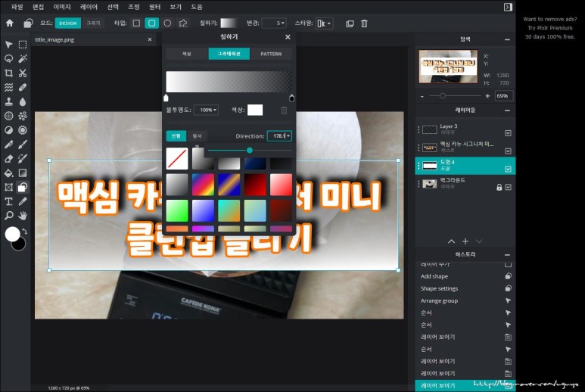Select the Hand pan tool

(23, 216)
